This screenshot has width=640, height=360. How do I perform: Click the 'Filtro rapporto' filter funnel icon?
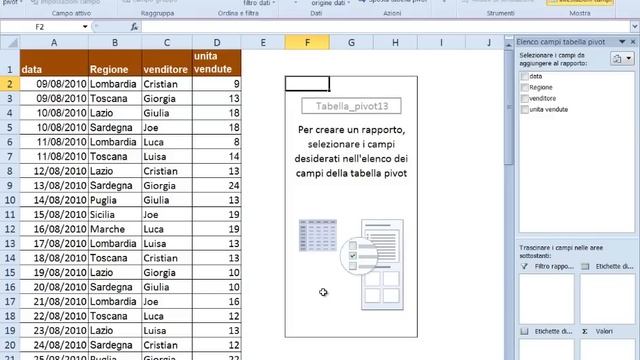tap(524, 267)
